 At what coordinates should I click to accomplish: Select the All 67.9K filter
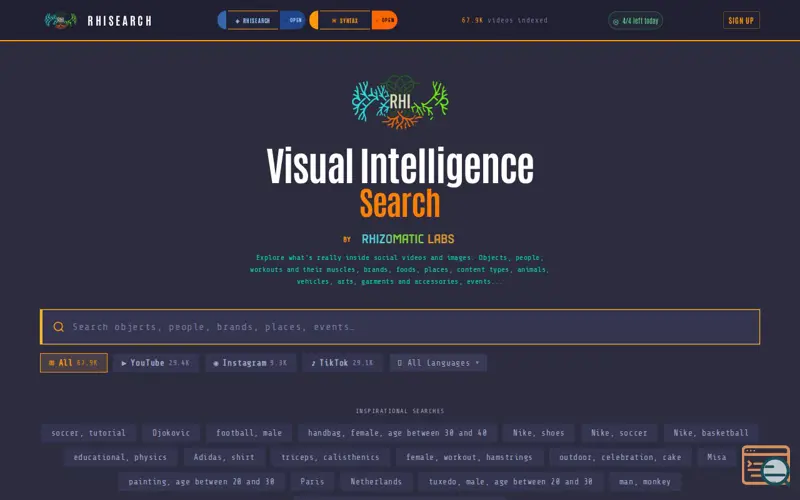point(73,363)
